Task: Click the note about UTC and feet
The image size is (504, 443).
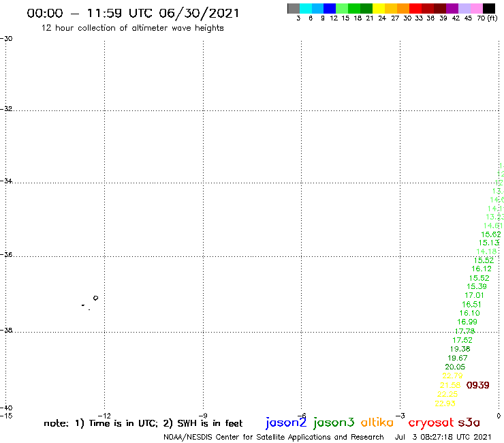Action: click(x=143, y=423)
